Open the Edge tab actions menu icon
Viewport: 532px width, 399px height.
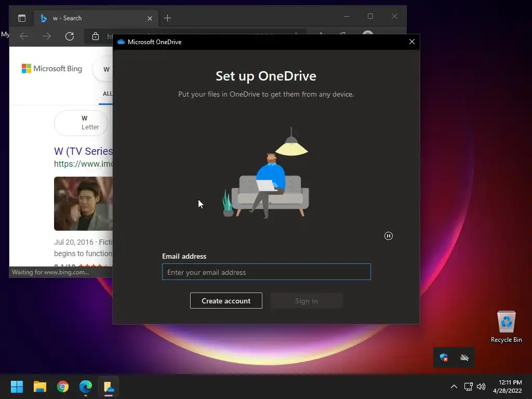pos(22,18)
